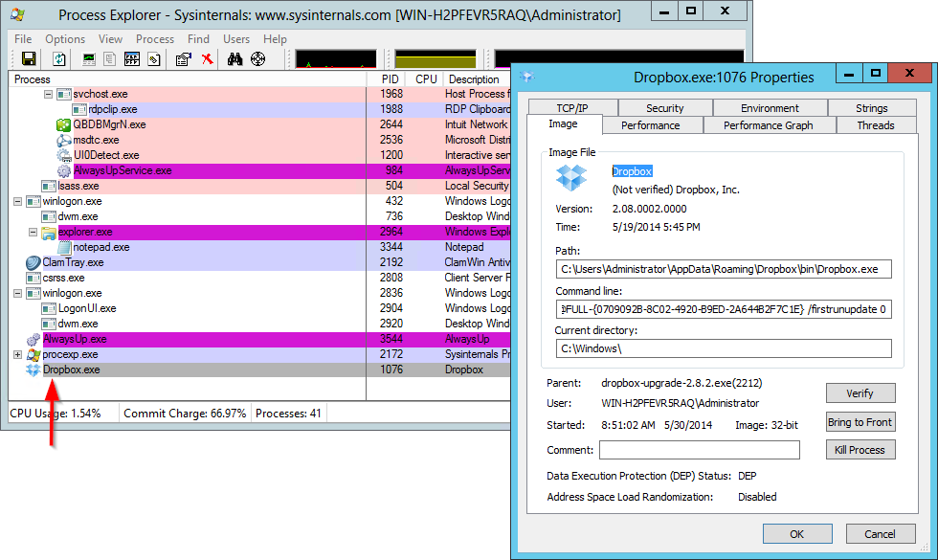The height and width of the screenshot is (560, 938).
Task: Click the UI0Detect.exe gear icon
Action: point(63,155)
